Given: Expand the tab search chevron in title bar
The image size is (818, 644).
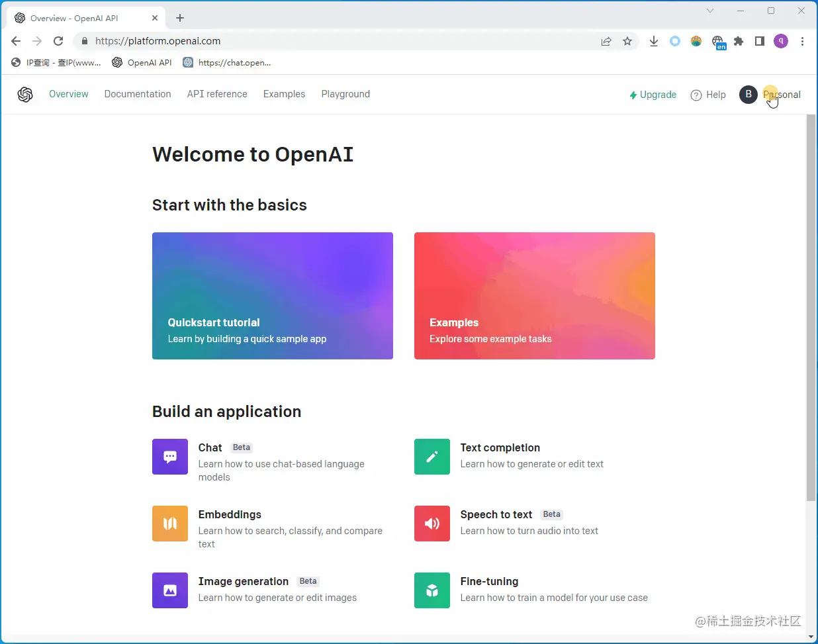Looking at the screenshot, I should pyautogui.click(x=710, y=11).
